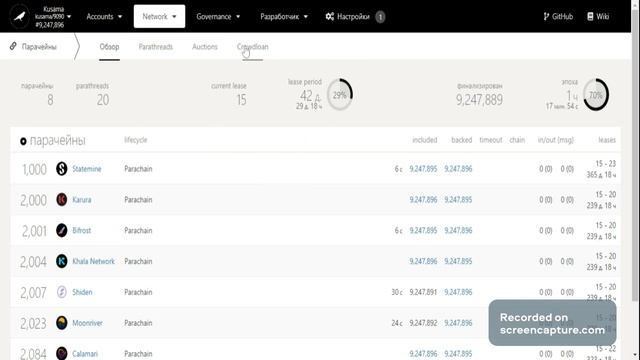Image resolution: width=640 pixels, height=360 pixels.
Task: Click the Moonriver chain icon
Action: click(x=62, y=323)
